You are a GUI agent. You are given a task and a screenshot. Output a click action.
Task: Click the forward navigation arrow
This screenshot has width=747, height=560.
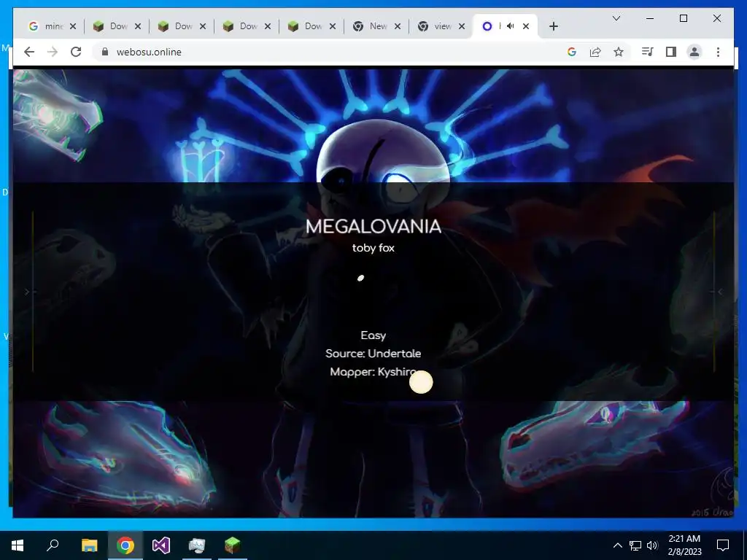tap(53, 52)
